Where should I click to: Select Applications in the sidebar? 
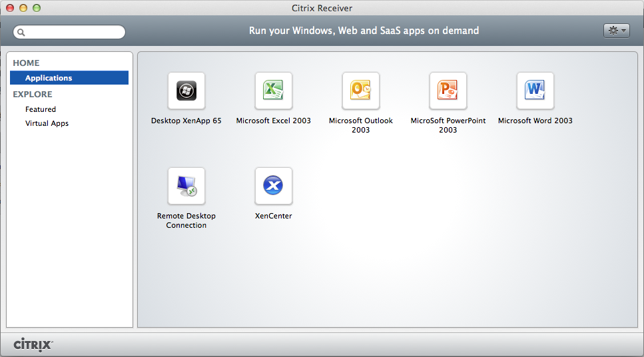click(69, 78)
